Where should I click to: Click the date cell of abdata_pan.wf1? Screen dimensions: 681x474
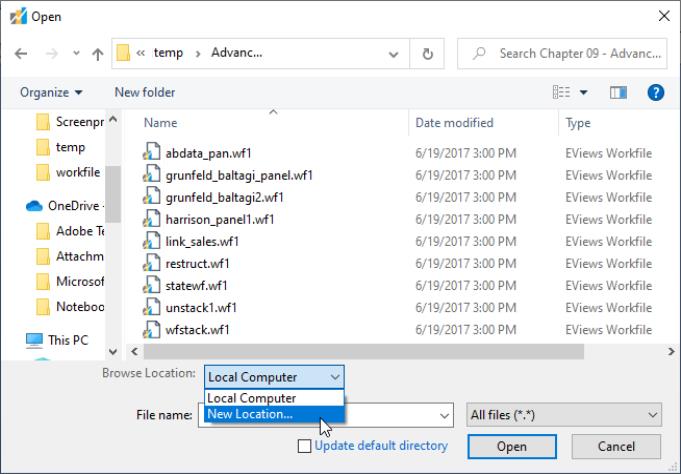tap(466, 153)
